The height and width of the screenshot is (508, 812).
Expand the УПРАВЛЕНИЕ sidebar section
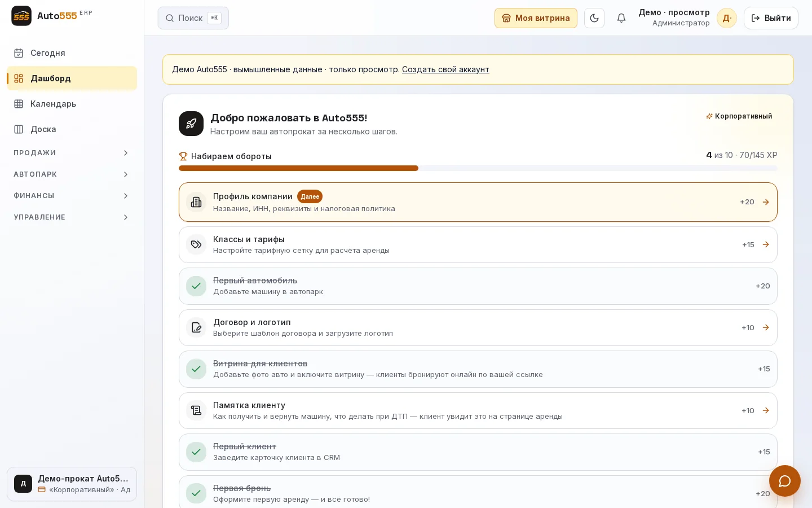tap(72, 217)
